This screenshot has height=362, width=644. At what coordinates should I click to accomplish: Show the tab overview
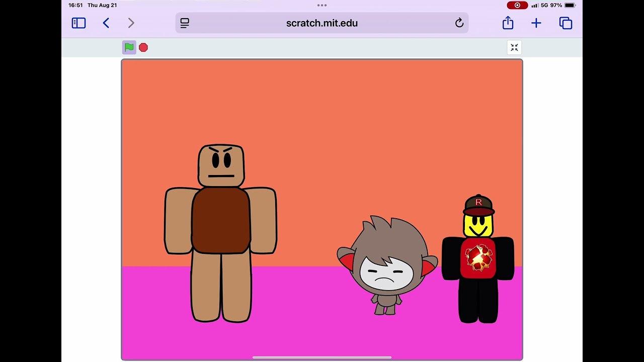click(x=566, y=23)
